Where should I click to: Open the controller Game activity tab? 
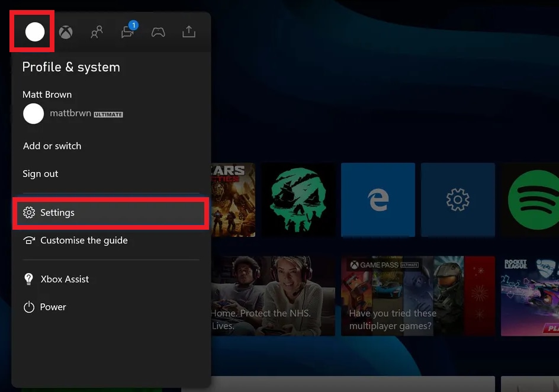pyautogui.click(x=158, y=33)
